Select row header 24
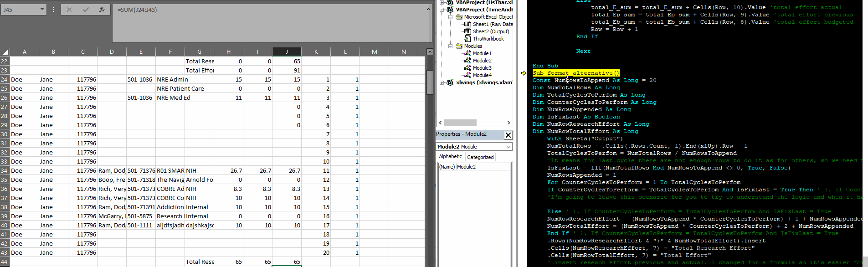868x267 pixels. (5, 79)
